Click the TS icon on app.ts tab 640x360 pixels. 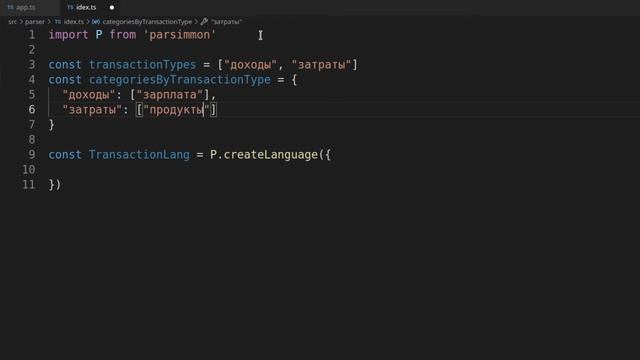pyautogui.click(x=11, y=7)
